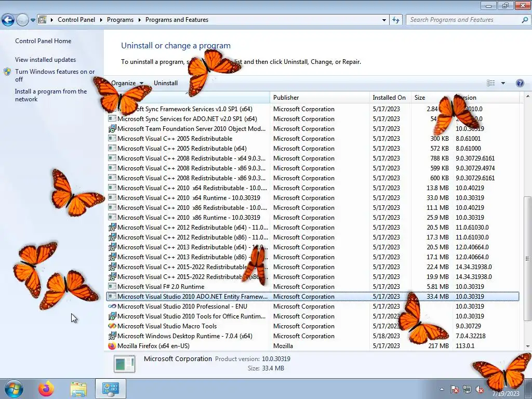The width and height of the screenshot is (532, 399).
Task: Click icon of Visual C++ 2010 x86 Runtime
Action: click(x=112, y=218)
